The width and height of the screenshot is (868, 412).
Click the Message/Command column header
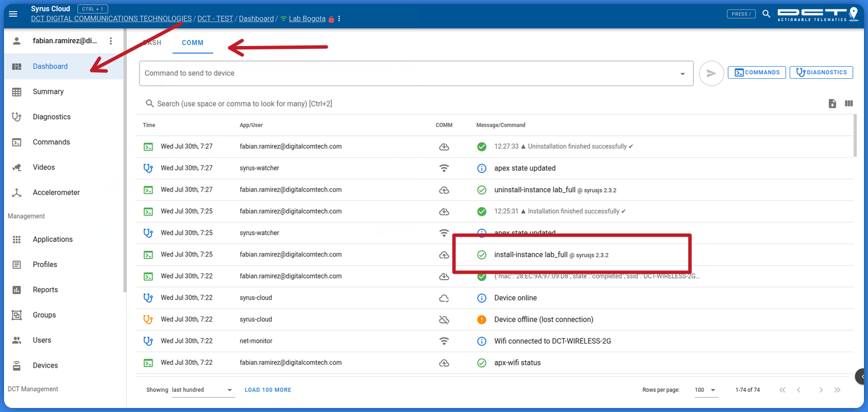[x=501, y=125]
